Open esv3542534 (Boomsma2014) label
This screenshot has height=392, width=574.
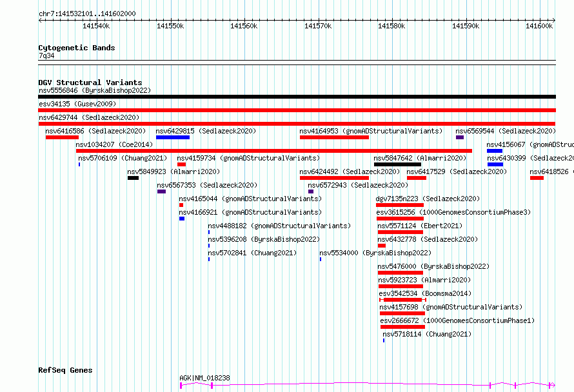click(425, 293)
